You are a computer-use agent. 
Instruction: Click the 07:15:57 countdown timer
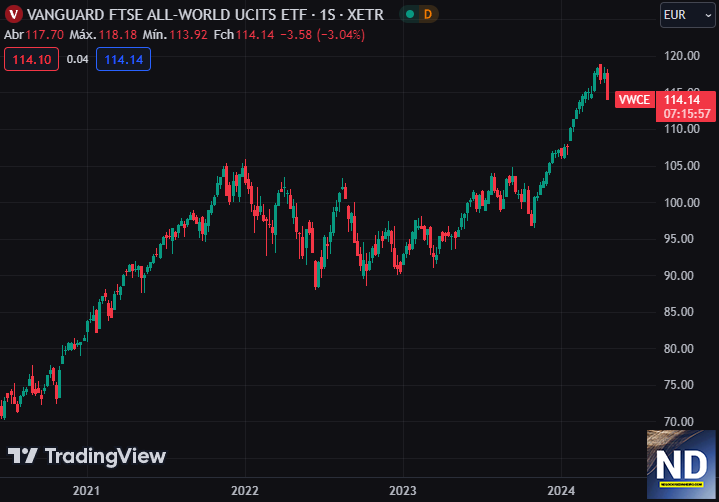(x=686, y=114)
